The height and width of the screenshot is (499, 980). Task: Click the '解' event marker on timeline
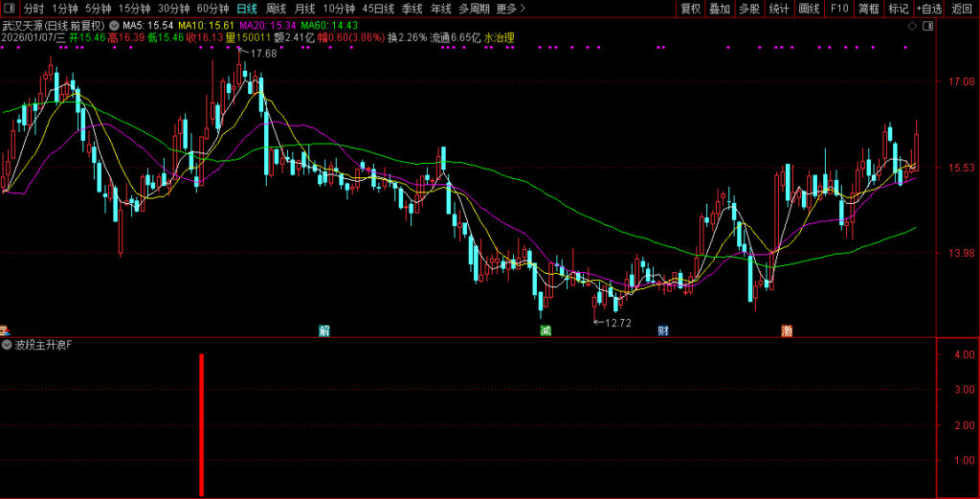click(324, 330)
